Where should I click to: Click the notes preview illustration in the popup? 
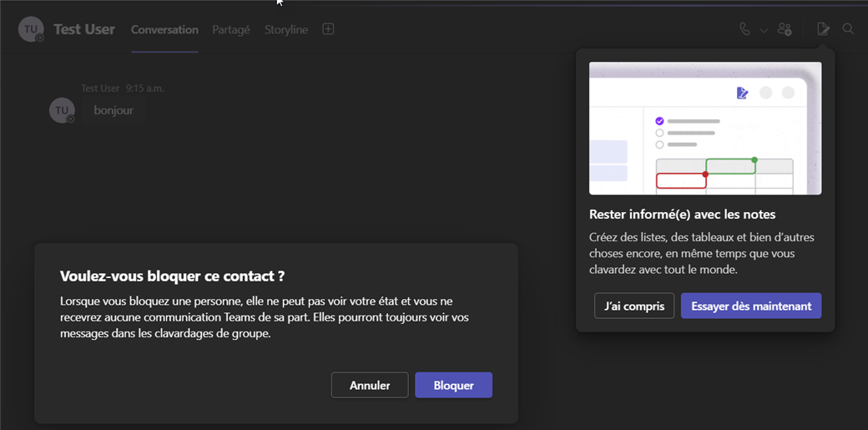point(705,128)
